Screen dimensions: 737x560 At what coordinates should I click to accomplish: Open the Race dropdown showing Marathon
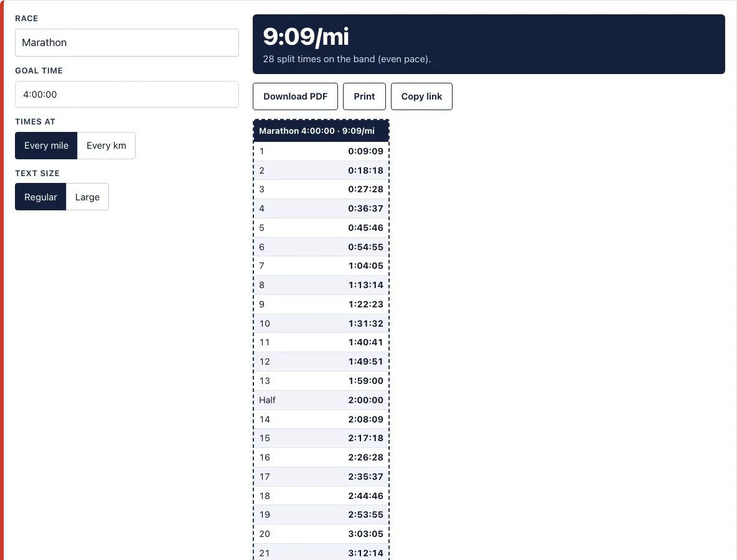[127, 43]
